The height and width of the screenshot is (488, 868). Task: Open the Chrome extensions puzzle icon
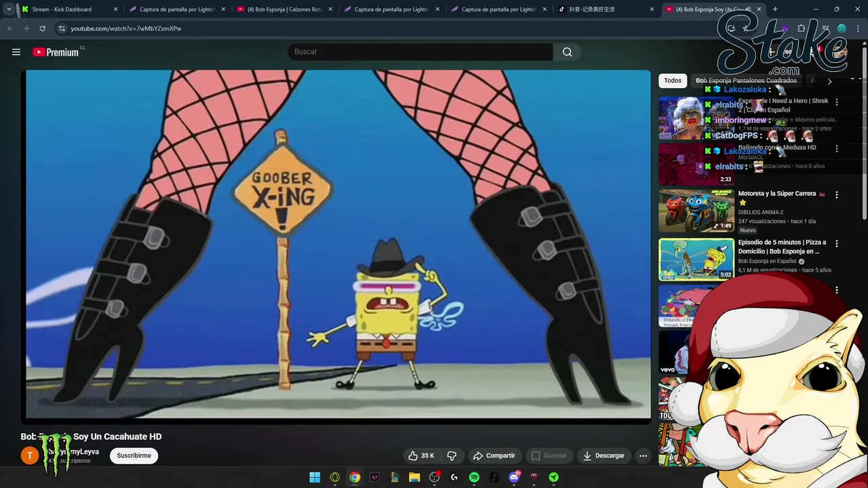(802, 28)
